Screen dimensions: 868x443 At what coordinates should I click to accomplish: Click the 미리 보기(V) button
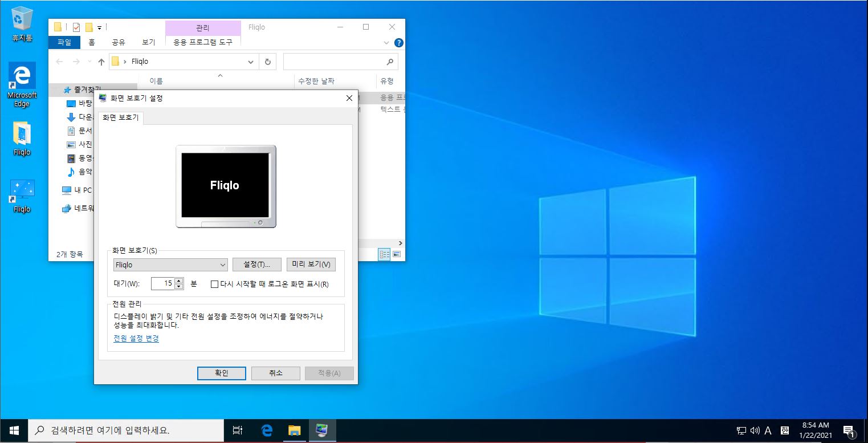point(311,265)
